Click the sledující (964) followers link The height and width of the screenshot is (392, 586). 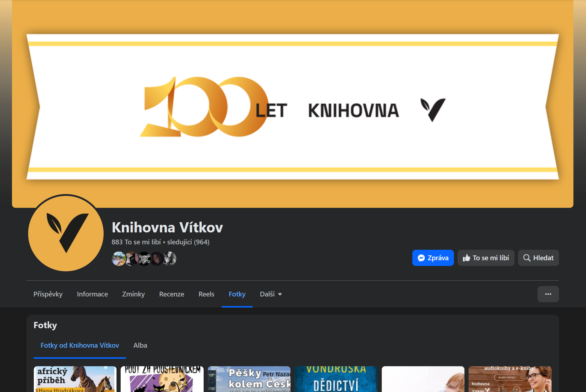click(x=188, y=242)
